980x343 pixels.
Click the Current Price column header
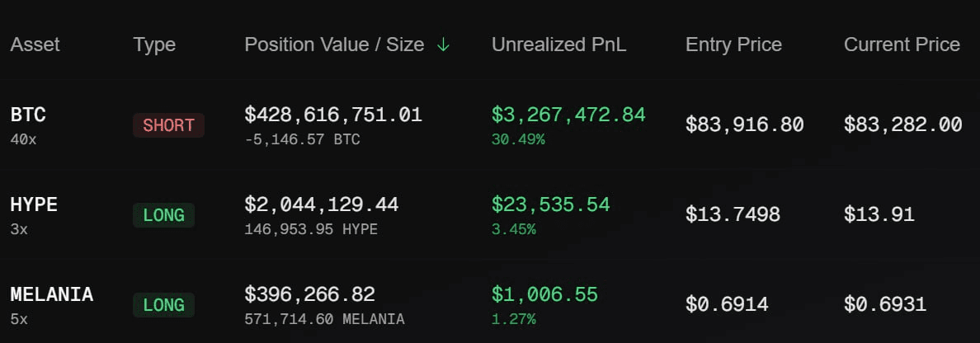(x=902, y=45)
